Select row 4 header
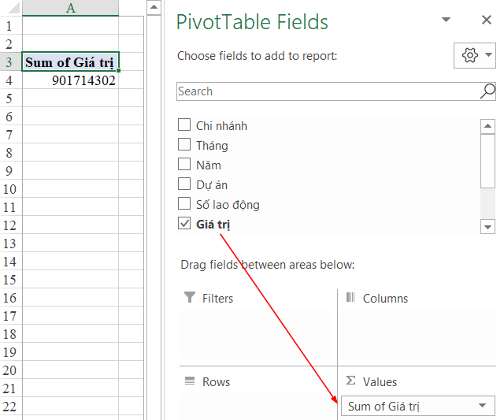The width and height of the screenshot is (504, 420). click(10, 80)
